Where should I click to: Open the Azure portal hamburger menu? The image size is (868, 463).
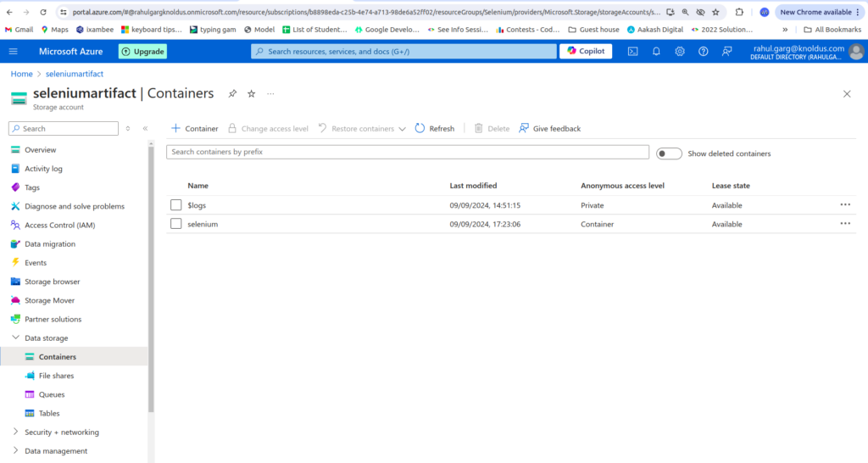tap(14, 52)
